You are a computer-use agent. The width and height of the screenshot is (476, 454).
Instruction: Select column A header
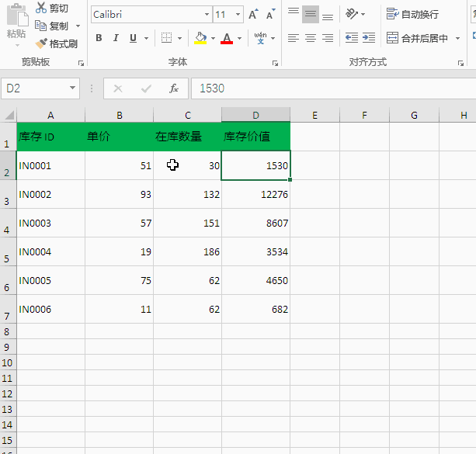coord(50,116)
